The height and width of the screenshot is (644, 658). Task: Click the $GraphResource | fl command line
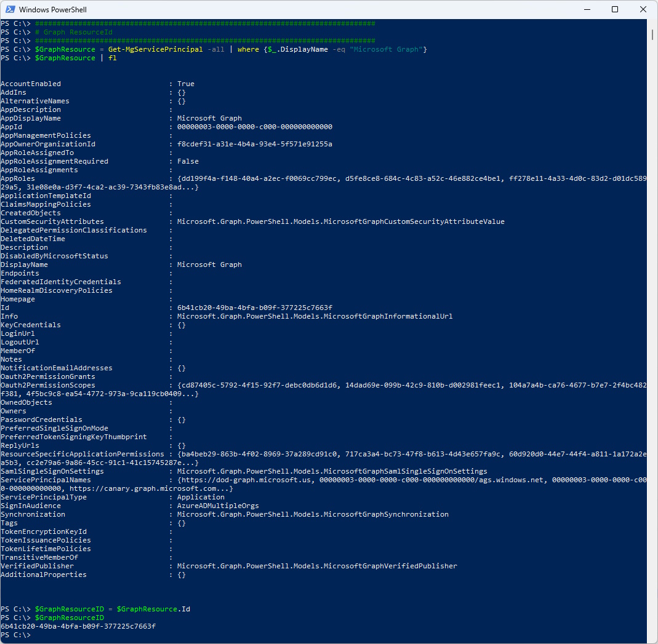click(x=76, y=58)
